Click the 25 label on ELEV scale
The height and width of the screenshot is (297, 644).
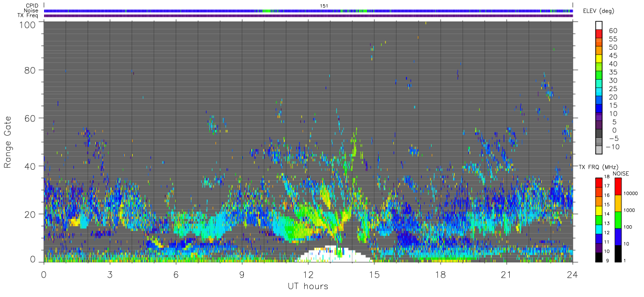(613, 89)
